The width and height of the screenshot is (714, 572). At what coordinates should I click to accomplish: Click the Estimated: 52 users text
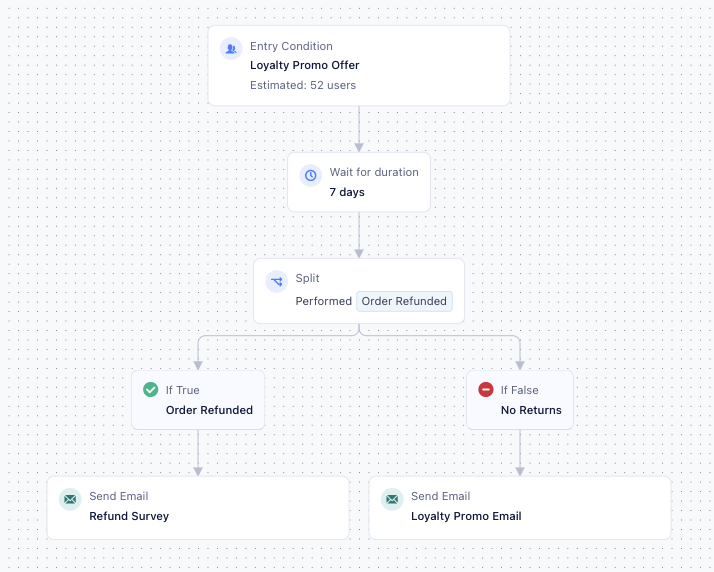(302, 85)
